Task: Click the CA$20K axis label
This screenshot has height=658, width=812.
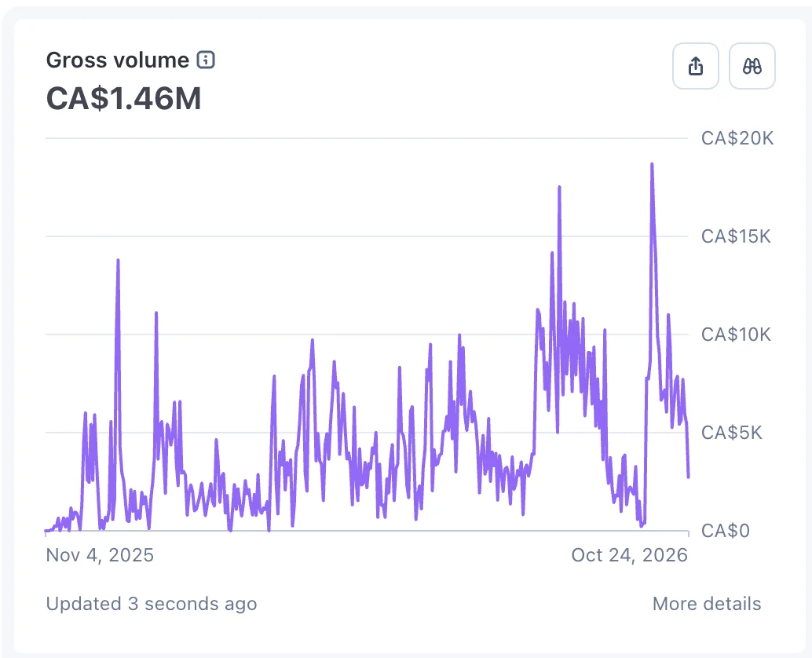Action: pos(737,138)
